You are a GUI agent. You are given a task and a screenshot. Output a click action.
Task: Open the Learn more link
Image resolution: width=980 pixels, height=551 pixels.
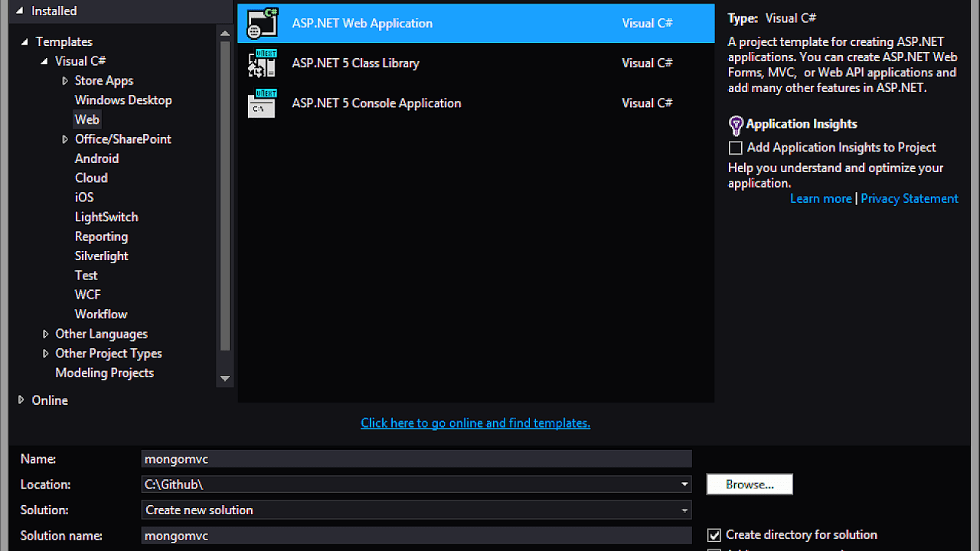click(x=821, y=198)
